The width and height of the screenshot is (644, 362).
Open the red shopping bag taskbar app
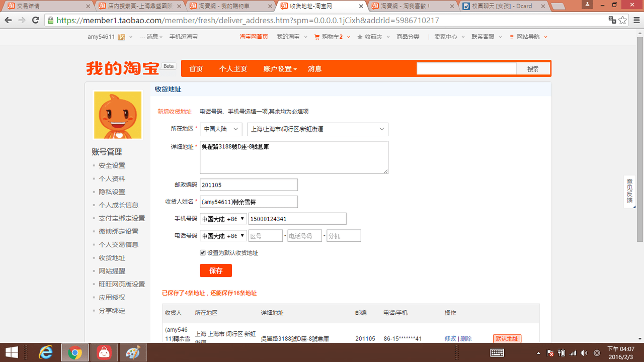point(104,352)
